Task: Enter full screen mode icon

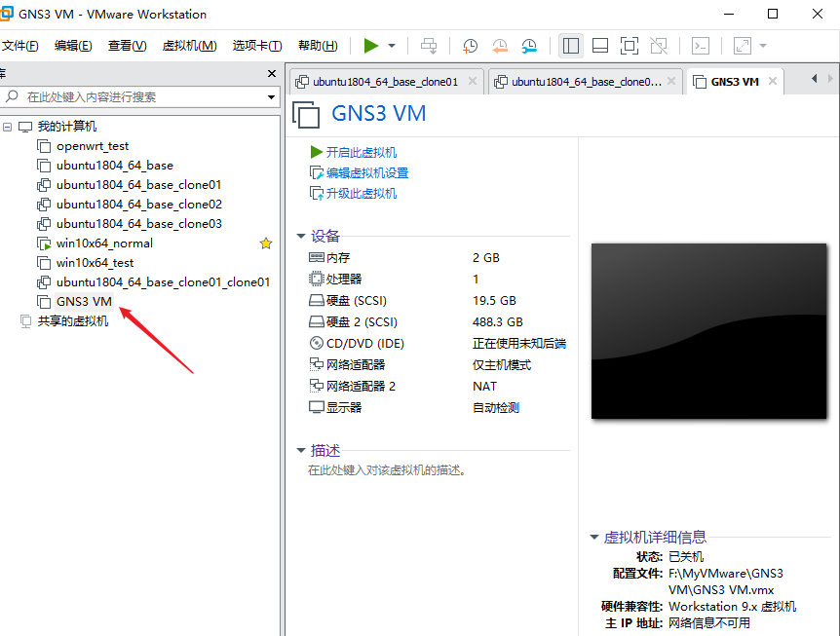Action: point(630,46)
